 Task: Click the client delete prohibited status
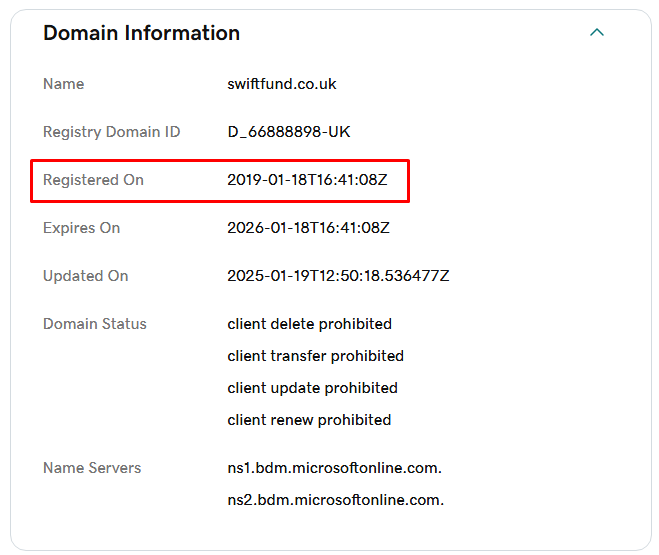(x=309, y=324)
